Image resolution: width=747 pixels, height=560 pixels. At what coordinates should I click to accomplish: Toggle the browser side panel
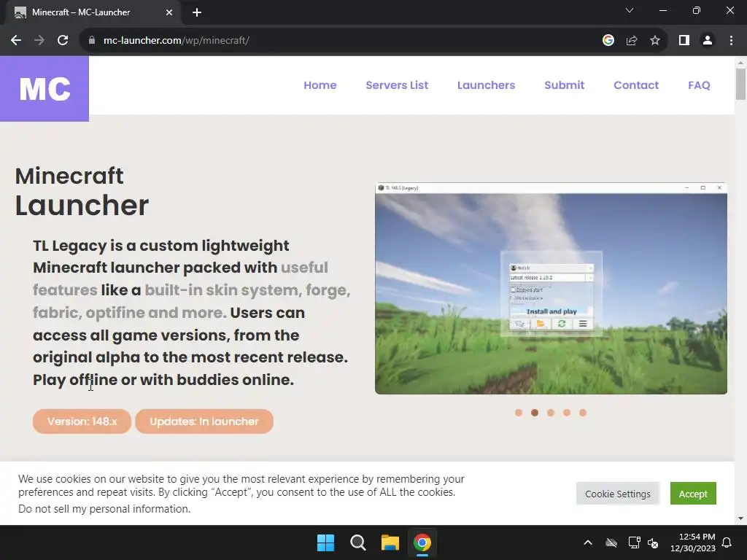point(684,41)
